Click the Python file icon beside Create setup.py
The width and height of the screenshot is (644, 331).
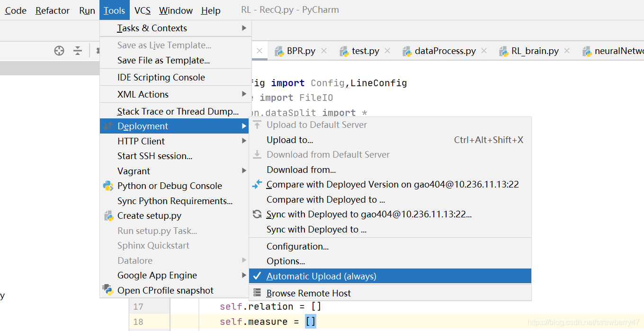point(108,215)
